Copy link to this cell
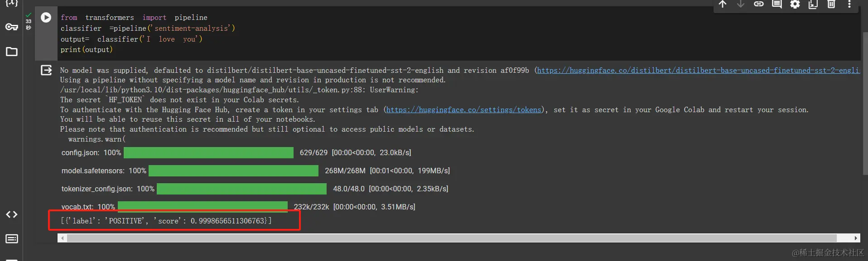The height and width of the screenshot is (261, 868). pyautogui.click(x=759, y=5)
